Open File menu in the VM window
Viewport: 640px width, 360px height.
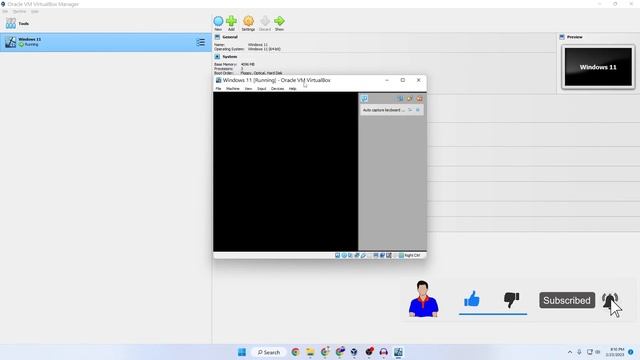point(218,89)
